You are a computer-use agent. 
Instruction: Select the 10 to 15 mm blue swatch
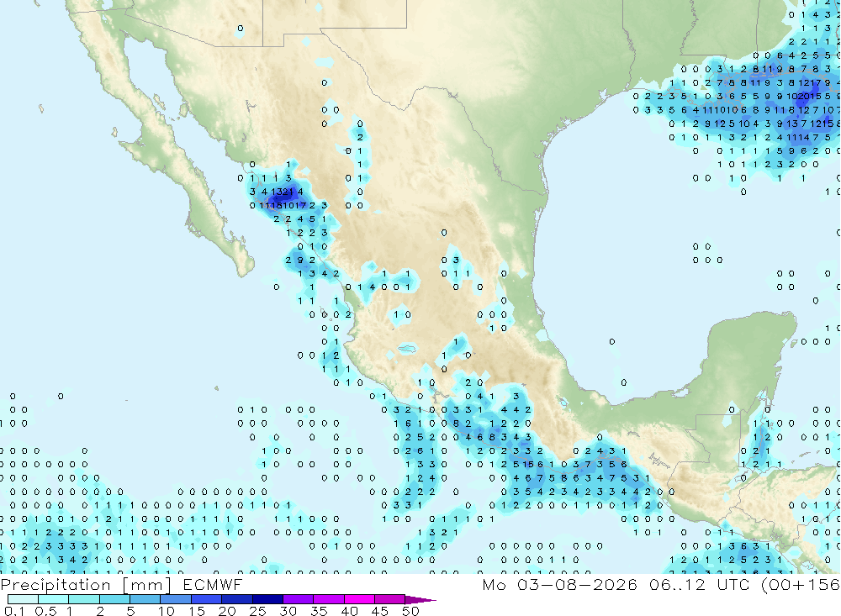176,599
